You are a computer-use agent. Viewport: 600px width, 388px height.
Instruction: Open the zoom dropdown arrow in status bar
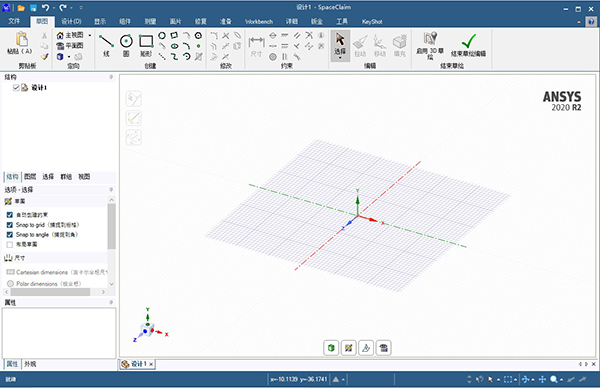pos(561,380)
